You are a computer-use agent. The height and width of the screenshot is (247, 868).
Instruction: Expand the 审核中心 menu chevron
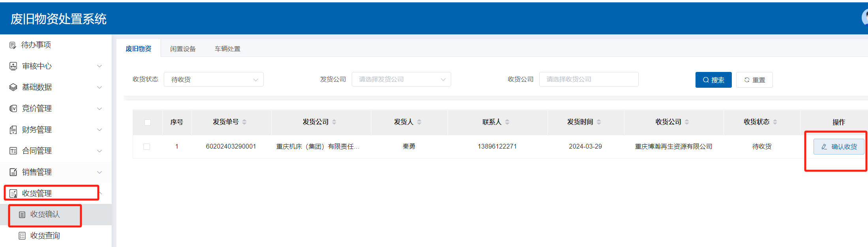click(99, 66)
